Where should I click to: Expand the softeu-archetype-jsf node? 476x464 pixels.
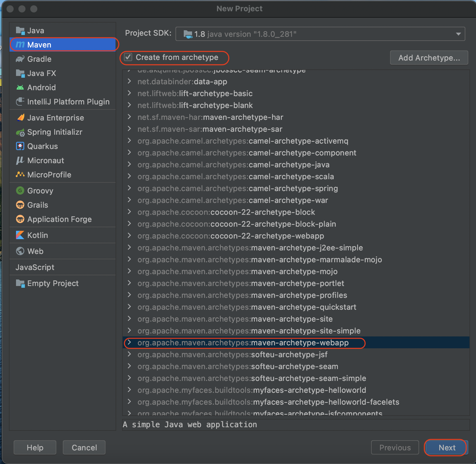tap(129, 354)
